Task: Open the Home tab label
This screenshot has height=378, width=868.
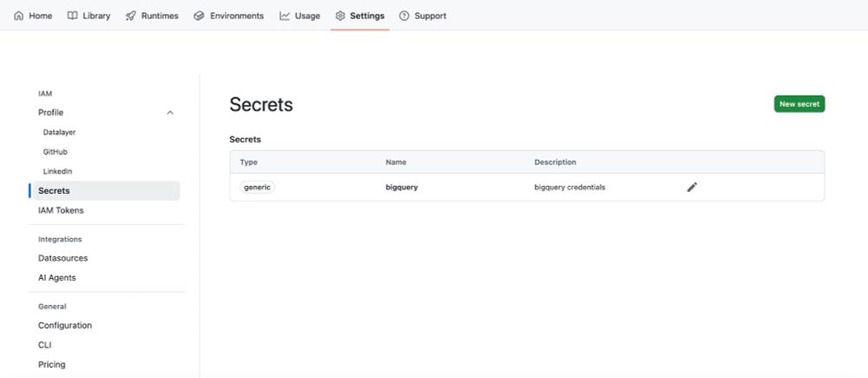Action: tap(41, 16)
